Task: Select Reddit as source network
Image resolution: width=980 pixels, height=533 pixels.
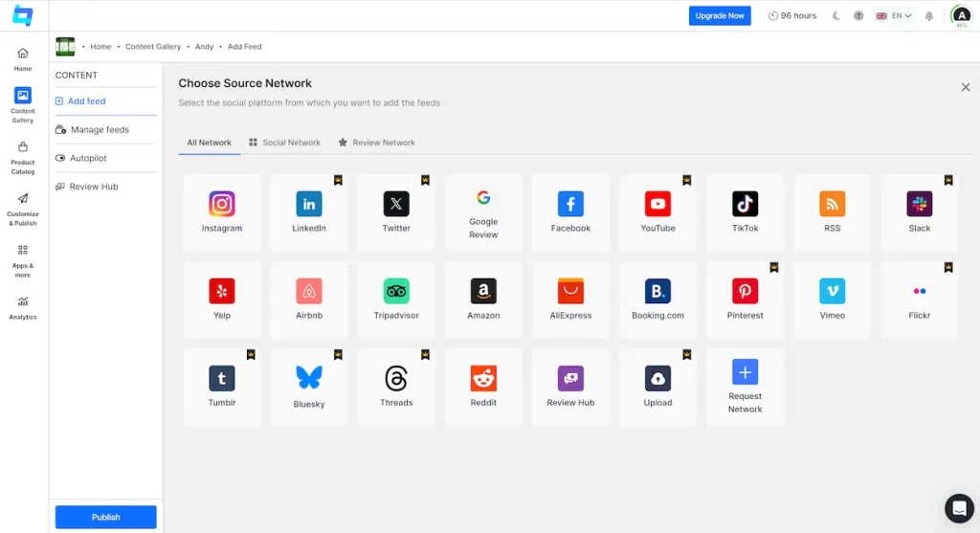Action: (x=483, y=388)
